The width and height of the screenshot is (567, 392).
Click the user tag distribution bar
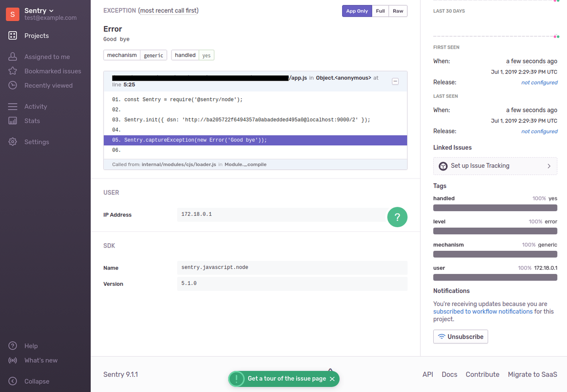495,277
